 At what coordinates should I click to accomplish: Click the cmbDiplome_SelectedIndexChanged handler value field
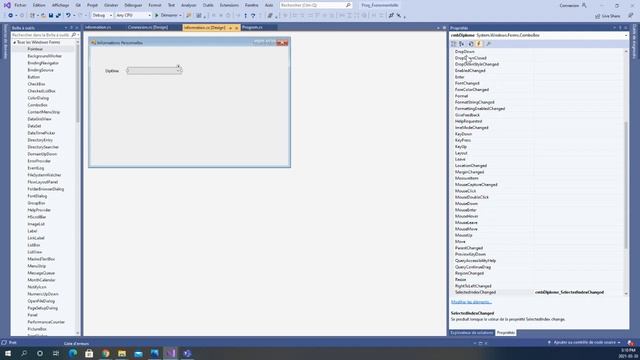578,292
